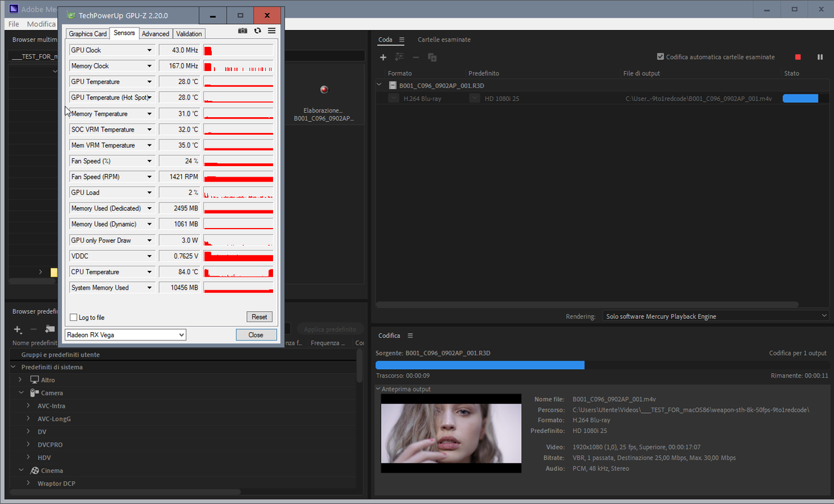Click the blue encoding progress bar
Screen dimensions: 834x504
[480, 365]
